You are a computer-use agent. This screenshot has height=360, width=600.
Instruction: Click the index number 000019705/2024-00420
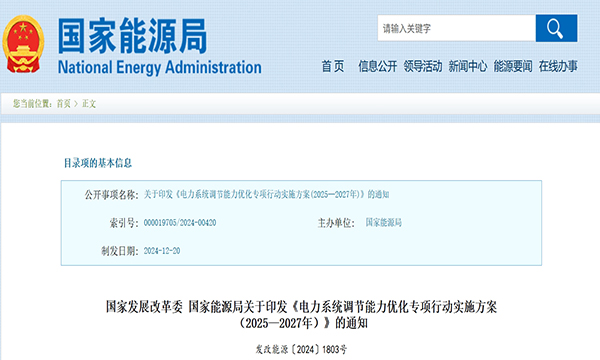pyautogui.click(x=180, y=223)
